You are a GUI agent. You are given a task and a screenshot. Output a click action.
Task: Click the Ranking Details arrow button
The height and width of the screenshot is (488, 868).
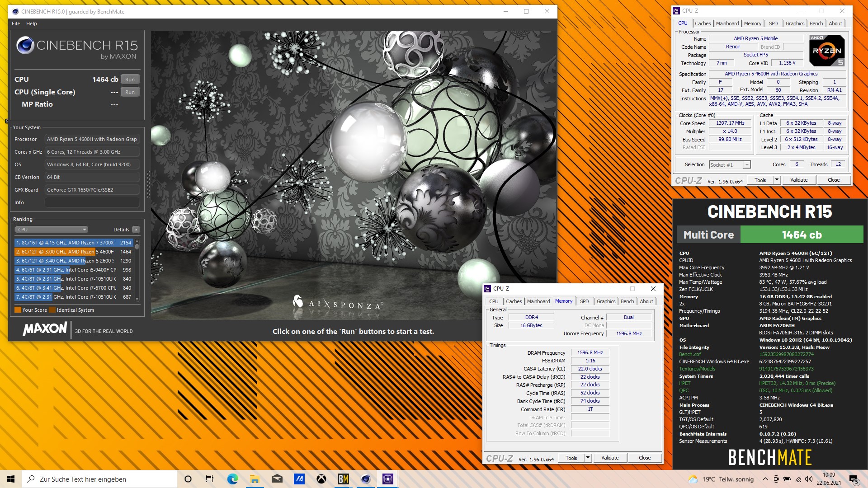coord(136,230)
